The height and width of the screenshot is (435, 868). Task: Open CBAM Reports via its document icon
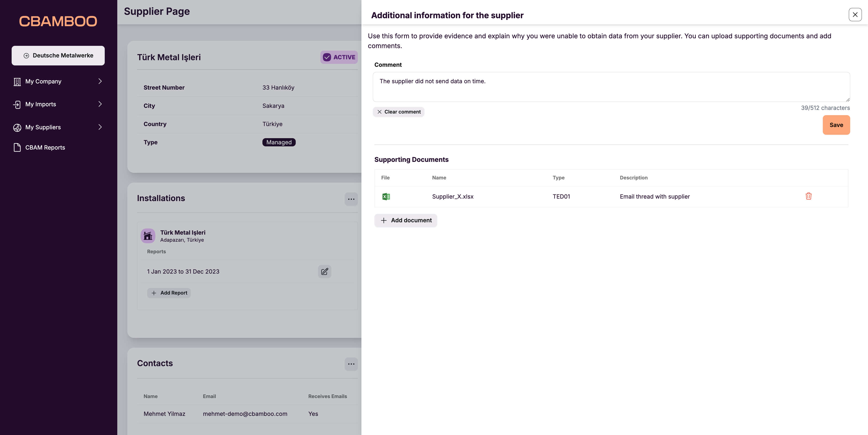(17, 147)
